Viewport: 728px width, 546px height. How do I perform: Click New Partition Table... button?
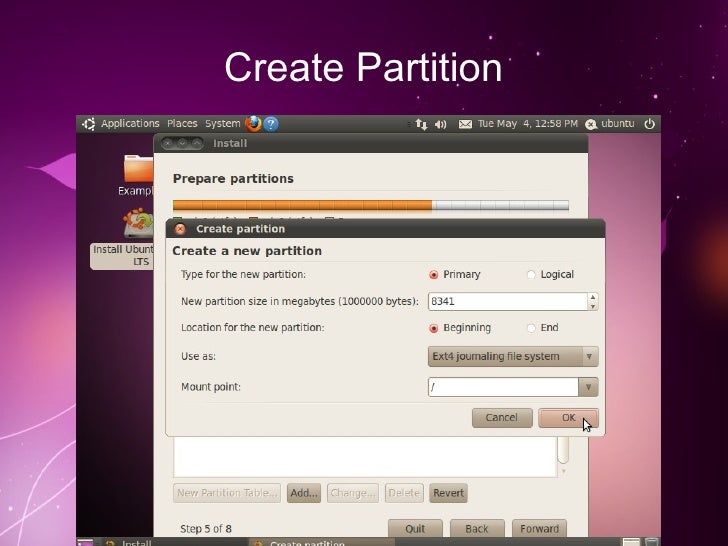[227, 493]
